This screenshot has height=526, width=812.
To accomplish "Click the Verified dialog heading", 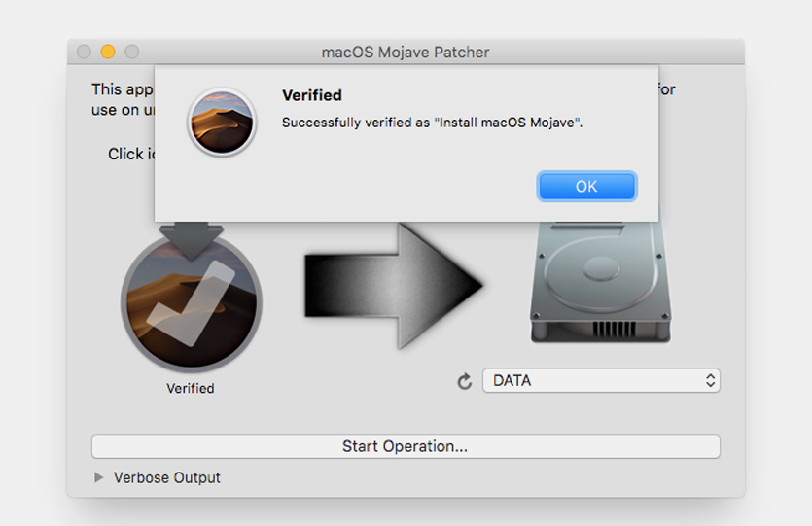I will point(312,95).
